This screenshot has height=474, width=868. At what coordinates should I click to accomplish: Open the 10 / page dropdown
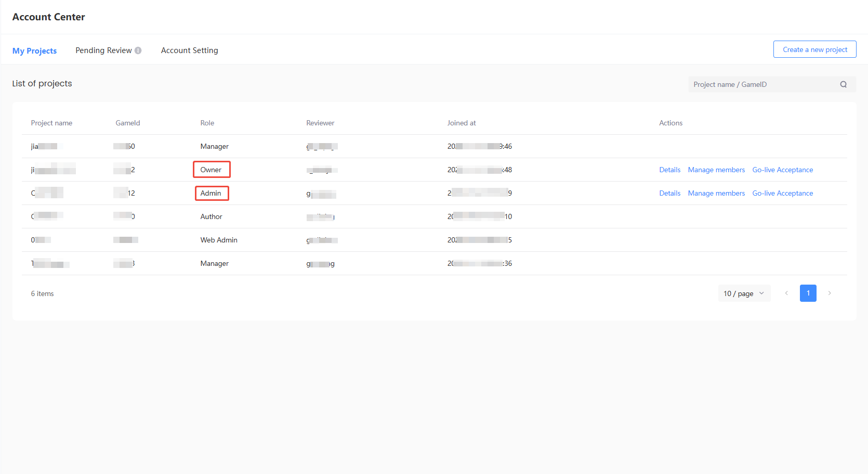coord(744,293)
